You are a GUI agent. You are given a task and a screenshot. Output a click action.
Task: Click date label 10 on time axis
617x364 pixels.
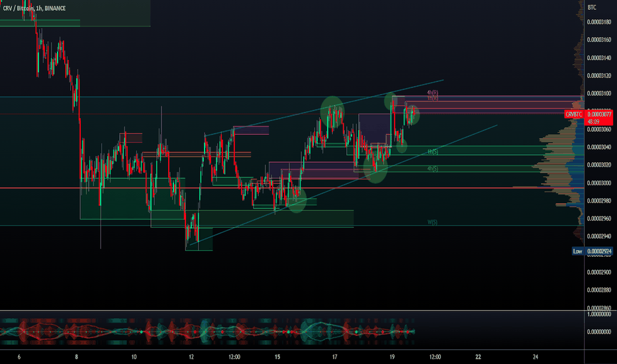134,357
